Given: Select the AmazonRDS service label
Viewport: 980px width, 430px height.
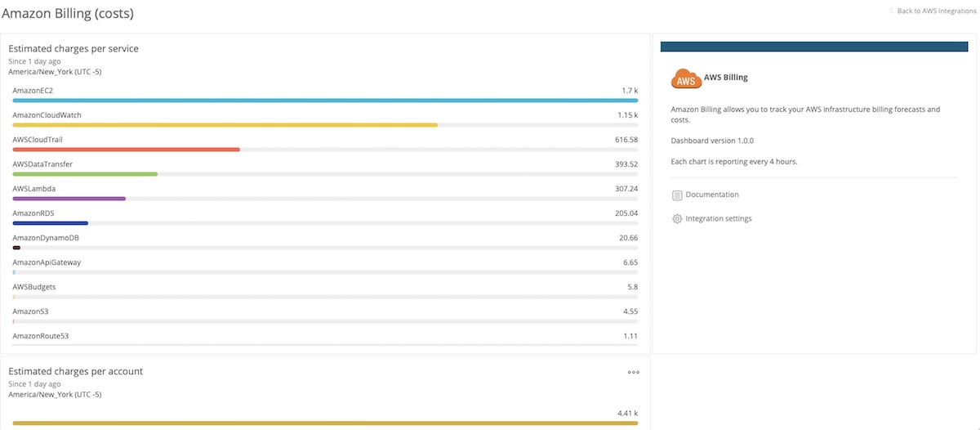Looking at the screenshot, I should [x=33, y=213].
